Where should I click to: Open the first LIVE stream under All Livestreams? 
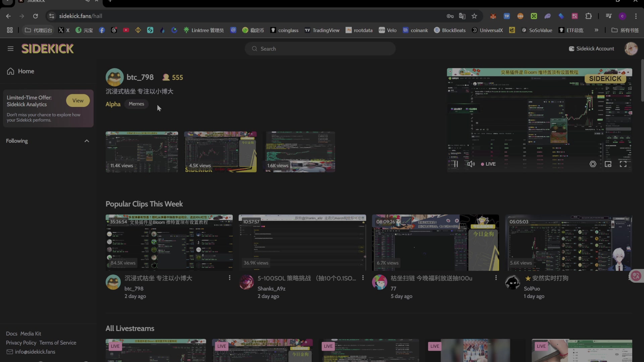pyautogui.click(x=156, y=350)
